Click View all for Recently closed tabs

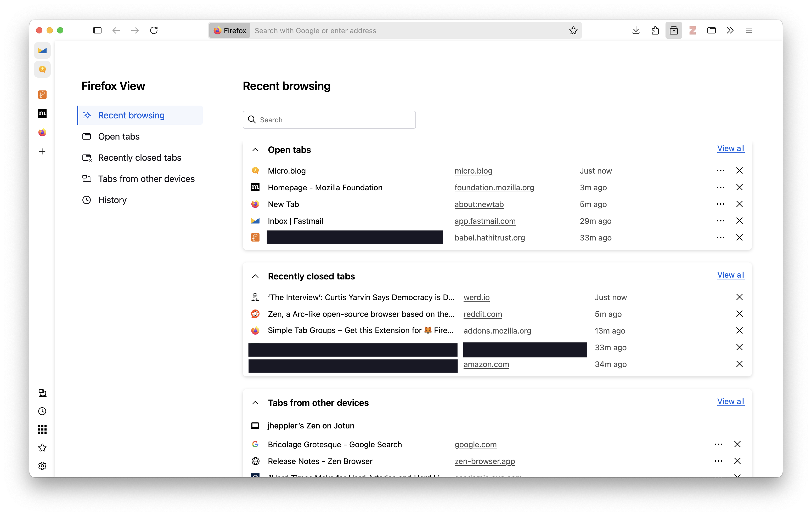click(731, 275)
